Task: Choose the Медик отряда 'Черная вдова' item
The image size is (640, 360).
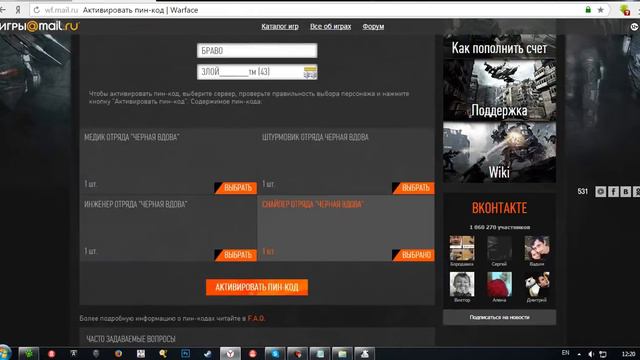Action: point(236,188)
